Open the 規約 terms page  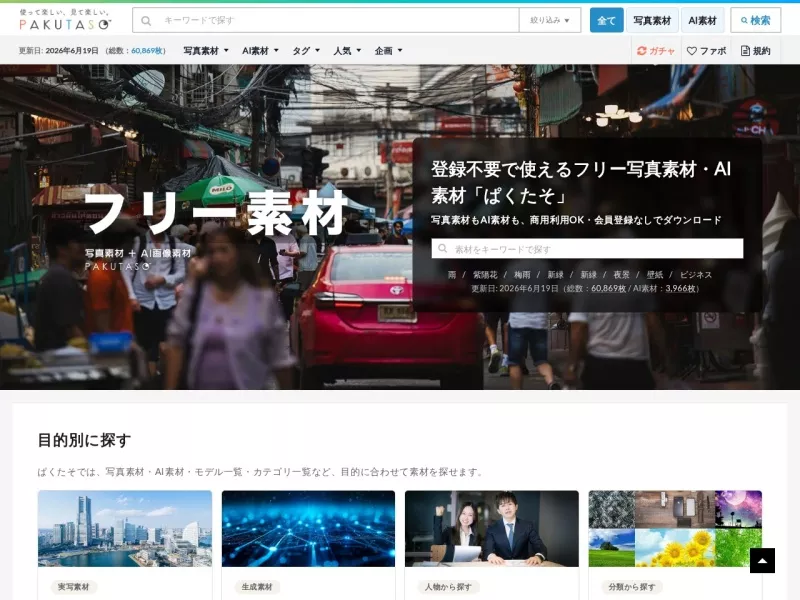coord(756,51)
